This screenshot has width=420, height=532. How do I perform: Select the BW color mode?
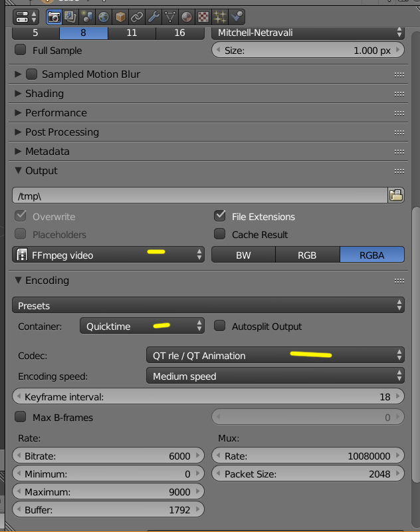point(243,255)
